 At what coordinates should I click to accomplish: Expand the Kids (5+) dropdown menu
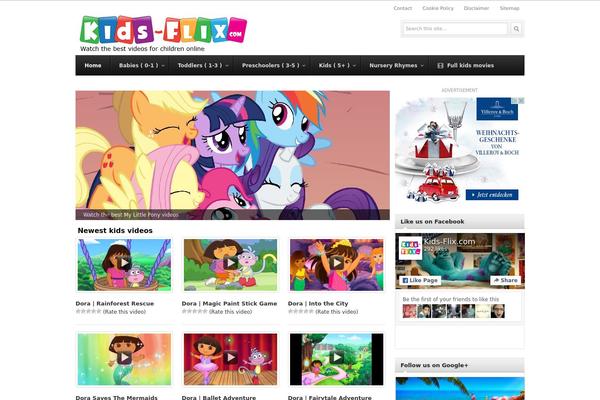[337, 65]
